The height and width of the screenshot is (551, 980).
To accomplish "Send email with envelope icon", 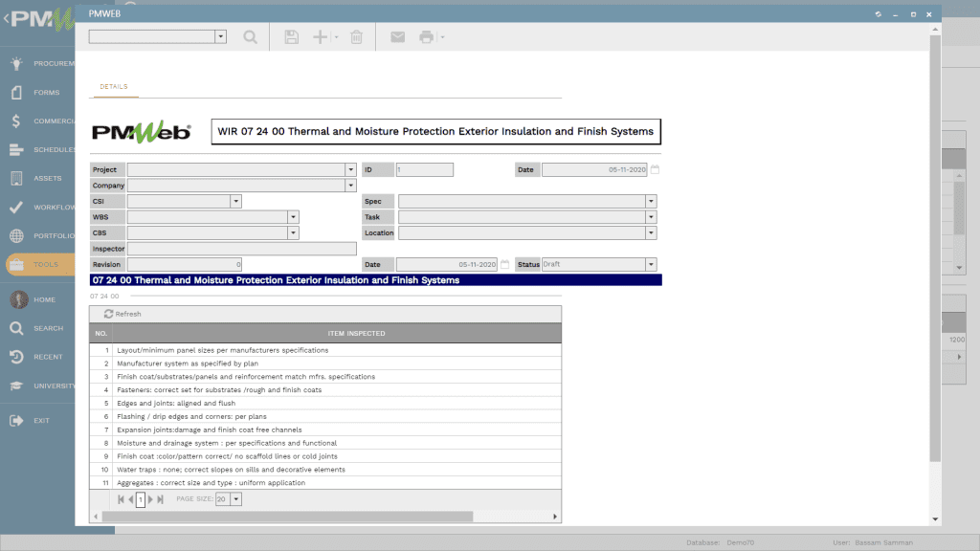I will tap(397, 37).
